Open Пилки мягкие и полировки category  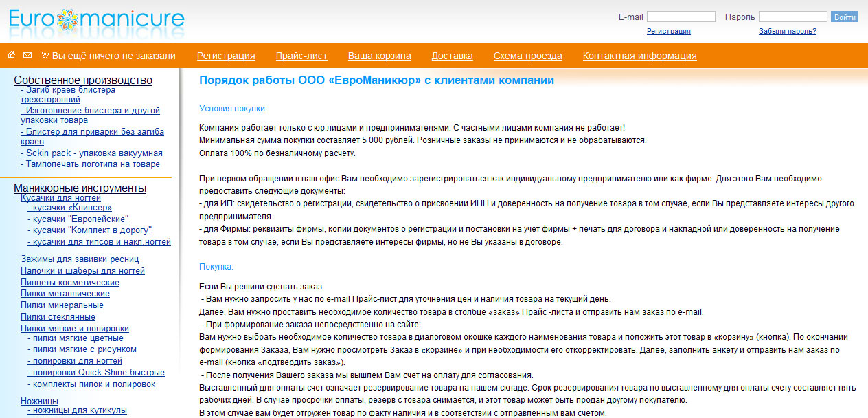click(x=75, y=328)
